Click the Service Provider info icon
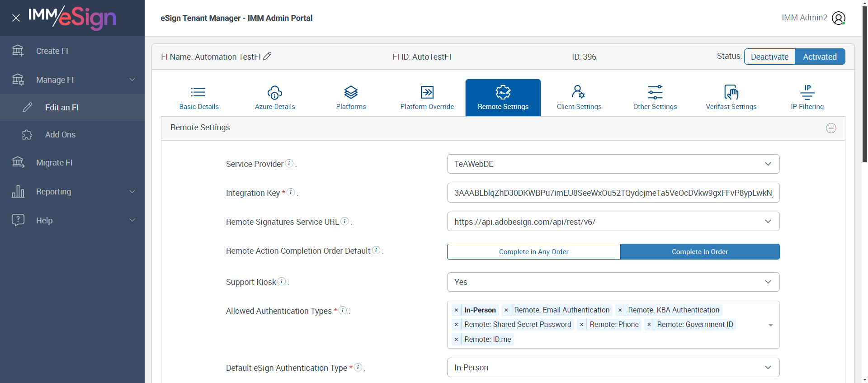Viewport: 868px width, 383px height. (x=289, y=163)
